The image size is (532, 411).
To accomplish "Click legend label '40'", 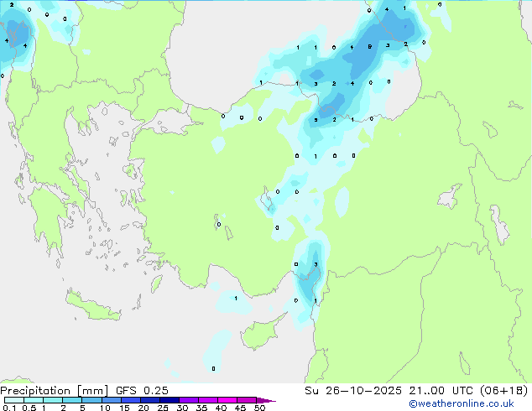I will pyautogui.click(x=221, y=408).
